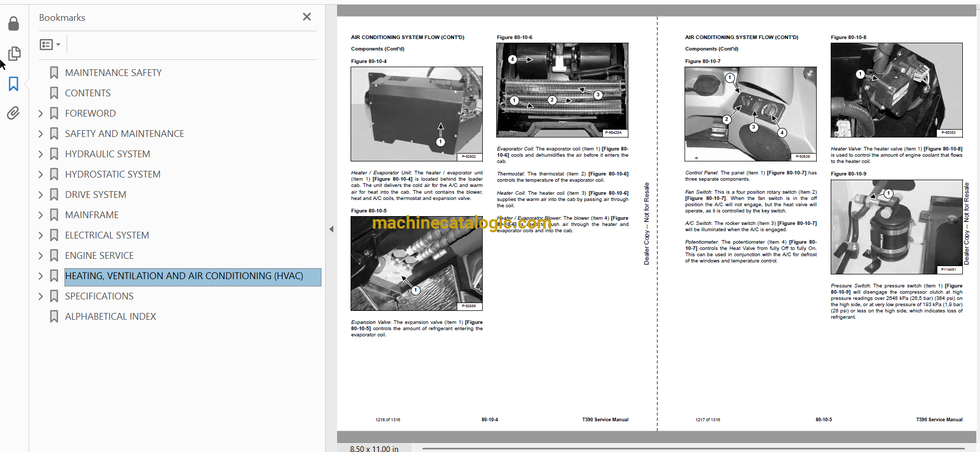Click Figure 80-10-4 heater unit image
The height and width of the screenshot is (452, 980).
(x=417, y=114)
